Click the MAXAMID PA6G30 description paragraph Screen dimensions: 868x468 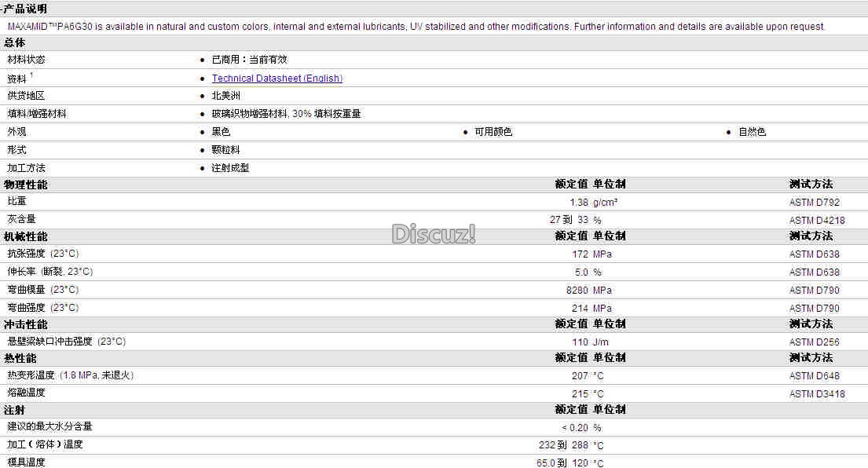pyautogui.click(x=416, y=26)
